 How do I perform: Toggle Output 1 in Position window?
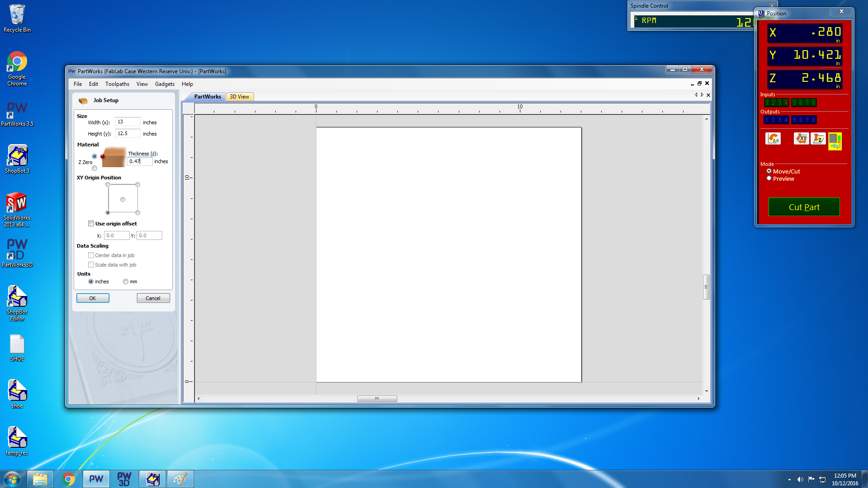[x=767, y=120]
